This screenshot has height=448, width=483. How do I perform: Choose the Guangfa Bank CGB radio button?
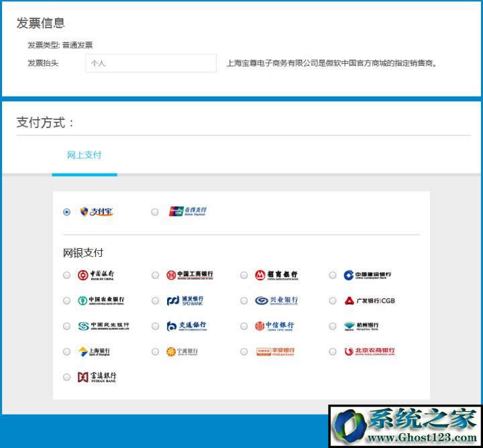tap(333, 301)
